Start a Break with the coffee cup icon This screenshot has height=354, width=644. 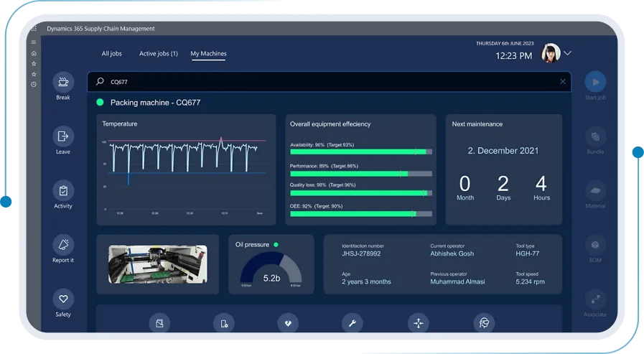point(63,82)
